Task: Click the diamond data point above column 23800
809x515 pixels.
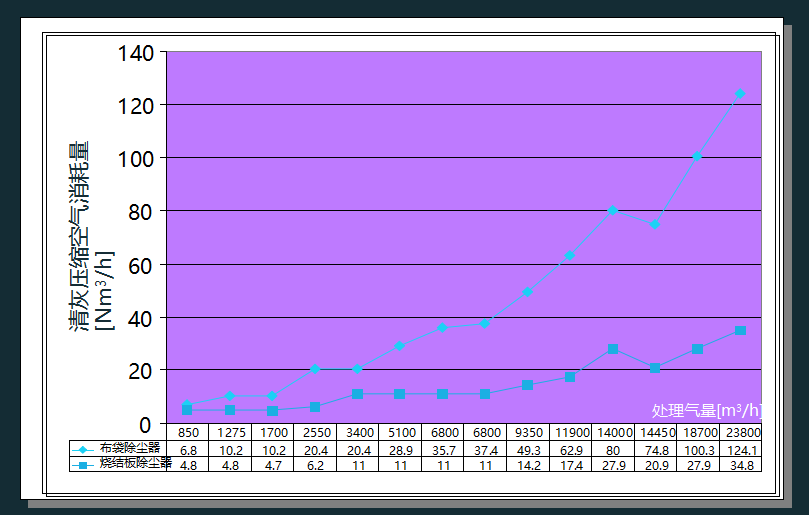Action: 740,93
